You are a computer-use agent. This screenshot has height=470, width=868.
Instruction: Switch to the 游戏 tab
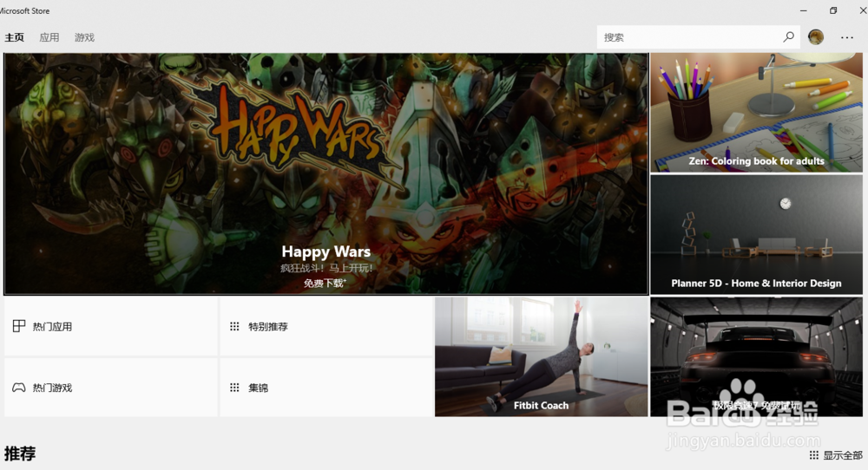point(84,37)
